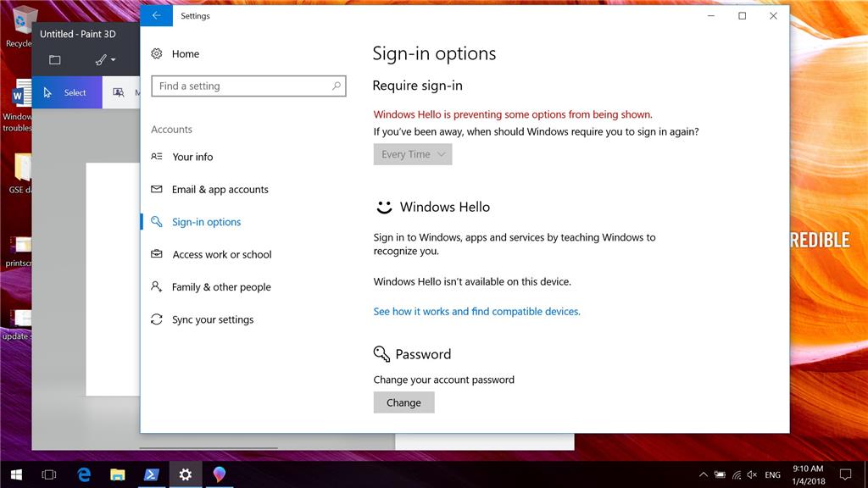Image resolution: width=868 pixels, height=488 pixels.
Task: Open the Action Center notifications icon
Action: pyautogui.click(x=845, y=474)
